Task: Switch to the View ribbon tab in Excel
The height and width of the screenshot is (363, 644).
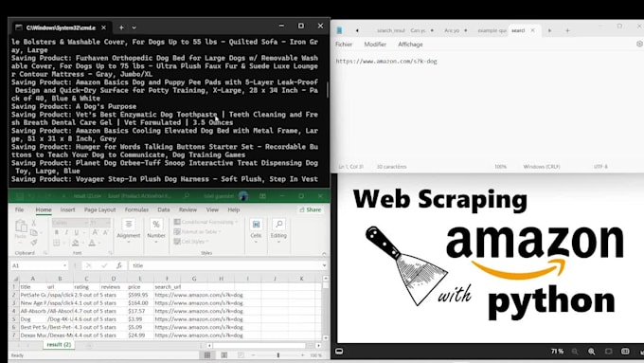Action: [212, 209]
